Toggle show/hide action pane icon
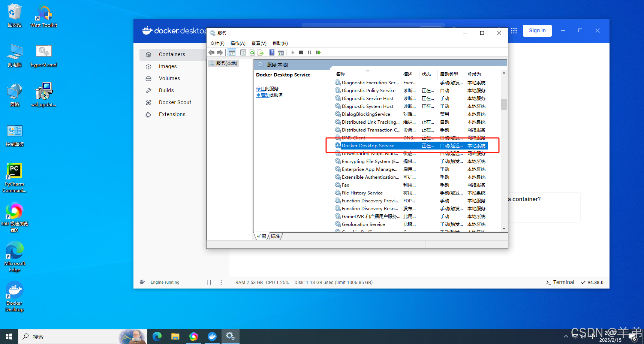The width and height of the screenshot is (644, 344). click(281, 52)
